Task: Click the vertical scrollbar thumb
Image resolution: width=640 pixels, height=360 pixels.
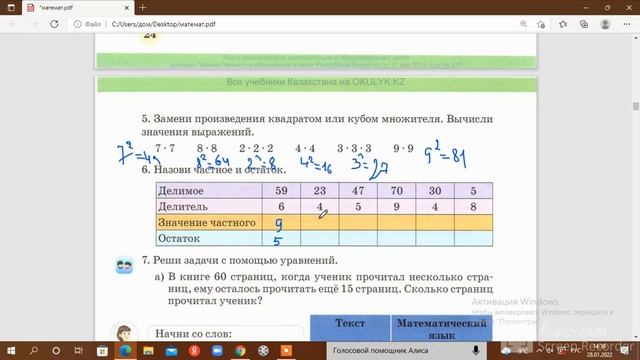Action: [636, 106]
